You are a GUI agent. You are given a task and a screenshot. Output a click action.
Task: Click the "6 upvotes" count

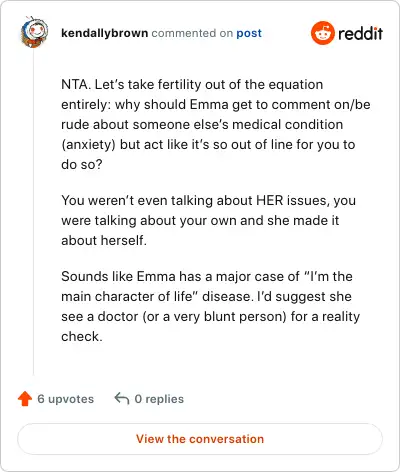click(66, 399)
